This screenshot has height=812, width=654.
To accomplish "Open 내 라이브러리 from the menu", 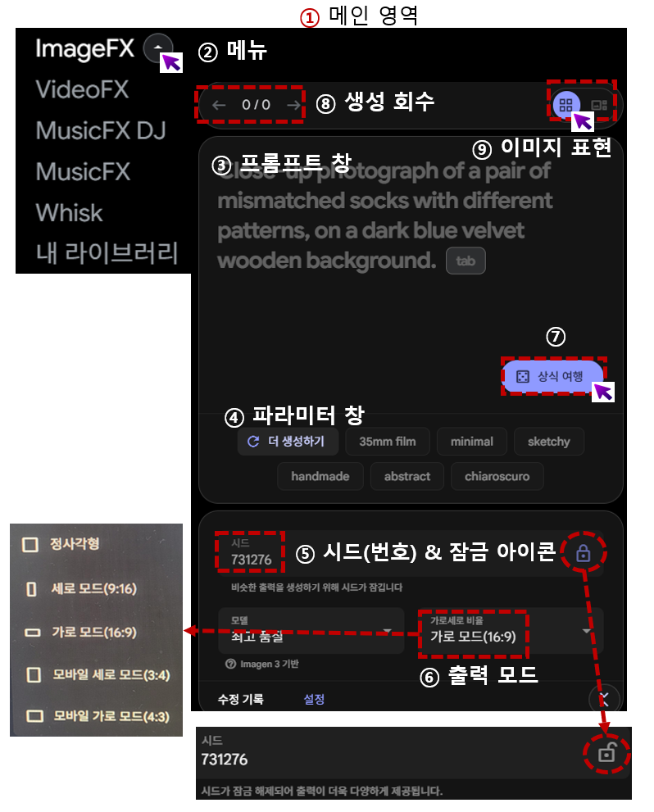I will click(x=107, y=253).
